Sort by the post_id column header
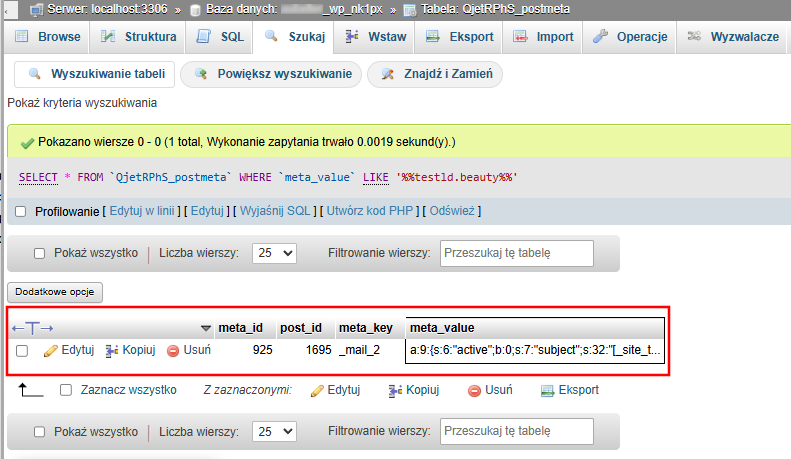The width and height of the screenshot is (791, 459). click(x=301, y=328)
